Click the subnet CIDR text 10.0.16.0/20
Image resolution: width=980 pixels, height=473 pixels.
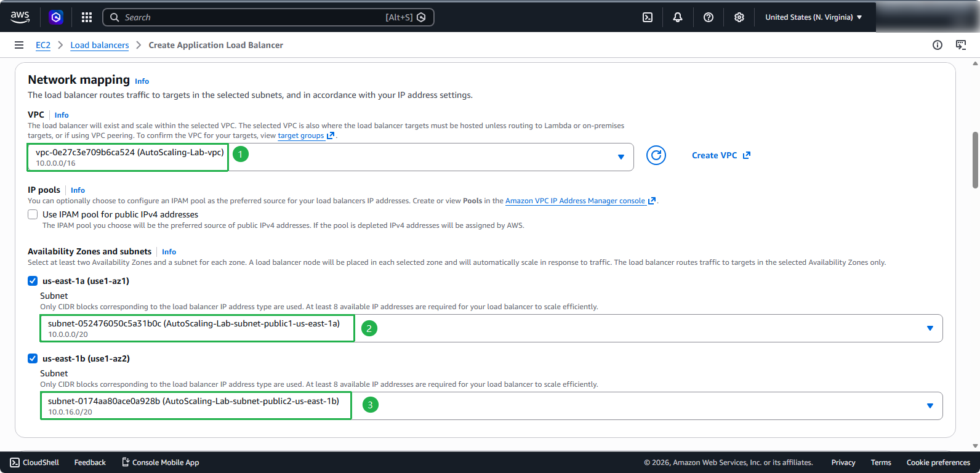pos(70,412)
